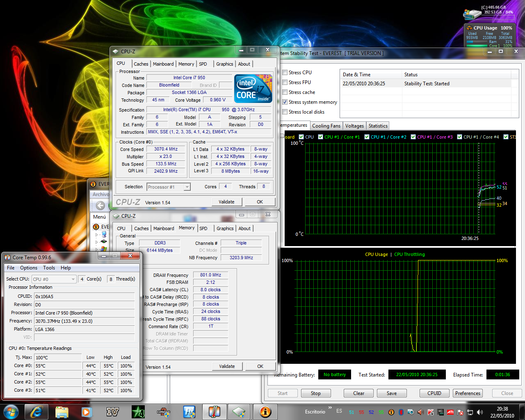Open Windows Explorer folder icon in taskbar
The width and height of the screenshot is (525, 420).
coord(62,411)
